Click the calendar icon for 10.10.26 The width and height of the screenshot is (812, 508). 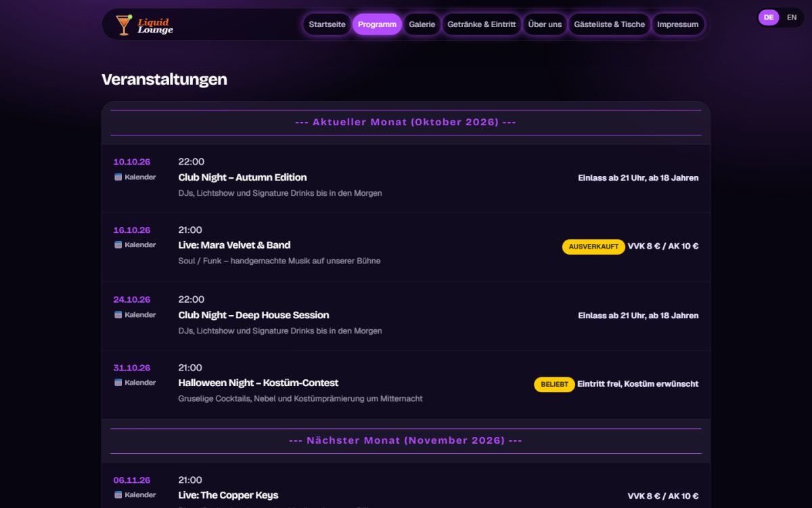(118, 177)
